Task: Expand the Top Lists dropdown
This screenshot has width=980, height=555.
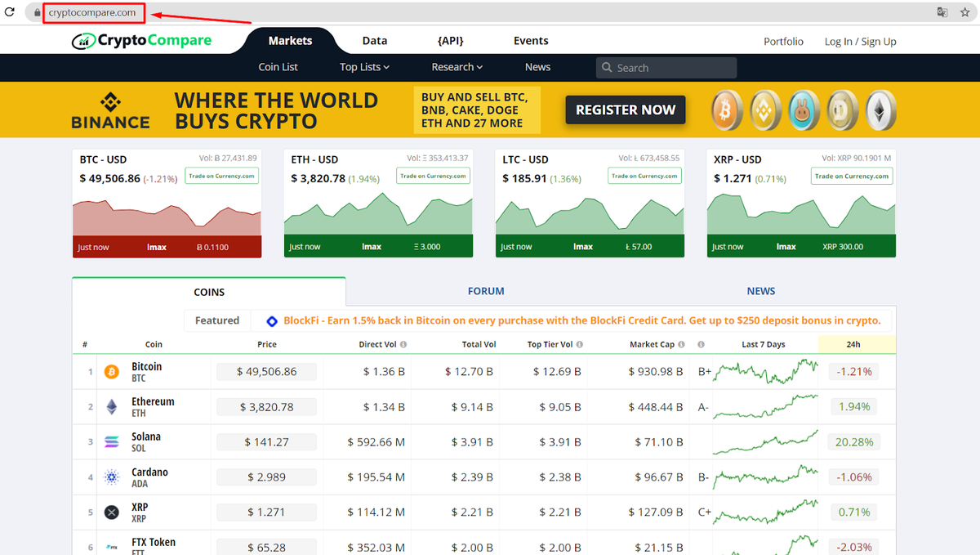Action: tap(364, 67)
